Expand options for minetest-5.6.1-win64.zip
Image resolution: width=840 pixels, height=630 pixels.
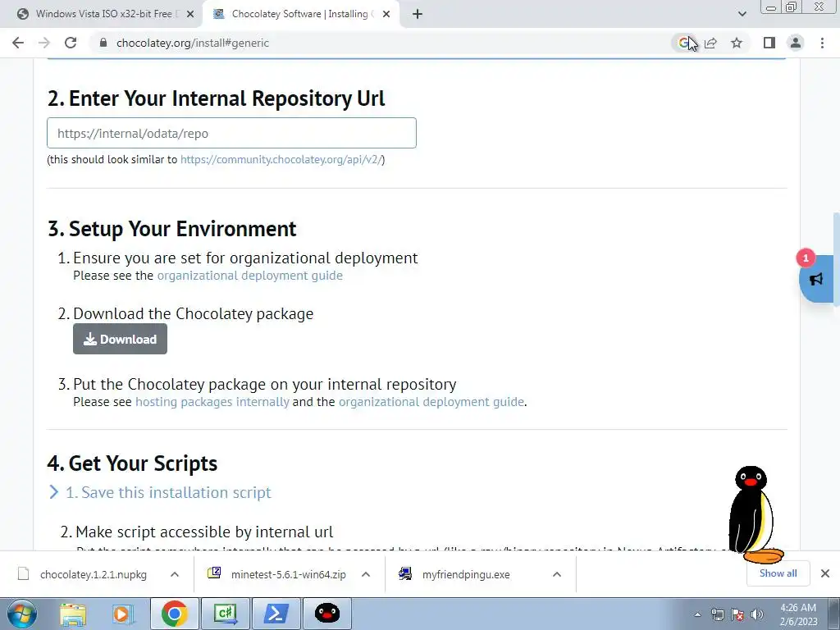point(366,574)
